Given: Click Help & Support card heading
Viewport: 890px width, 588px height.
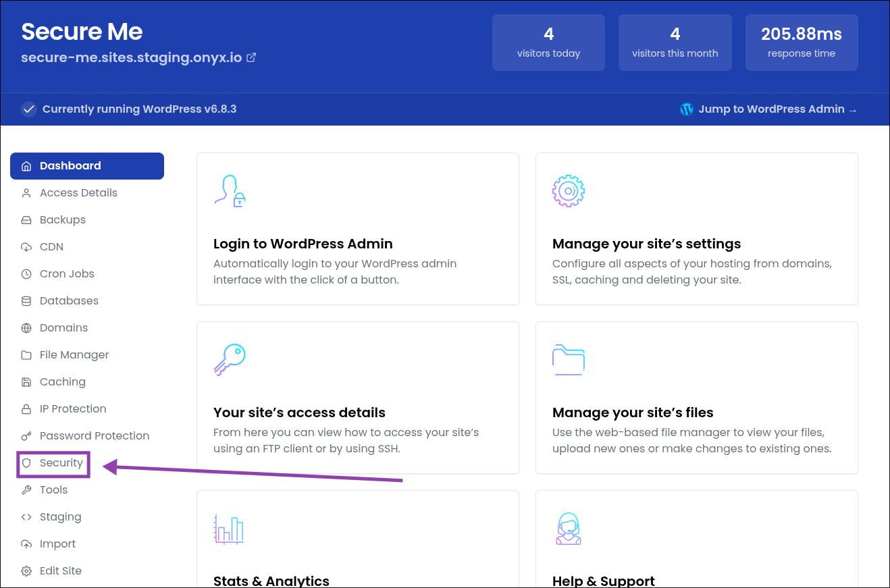Looking at the screenshot, I should point(604,581).
